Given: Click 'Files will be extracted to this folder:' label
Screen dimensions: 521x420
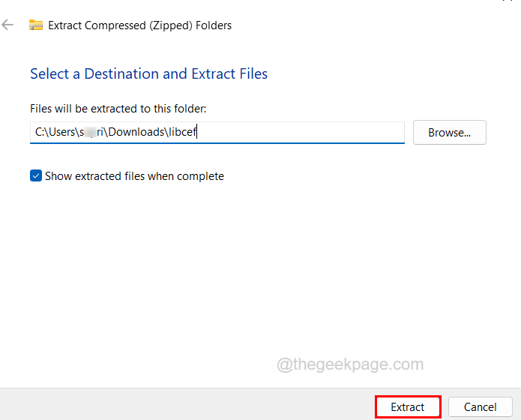Looking at the screenshot, I should (118, 109).
